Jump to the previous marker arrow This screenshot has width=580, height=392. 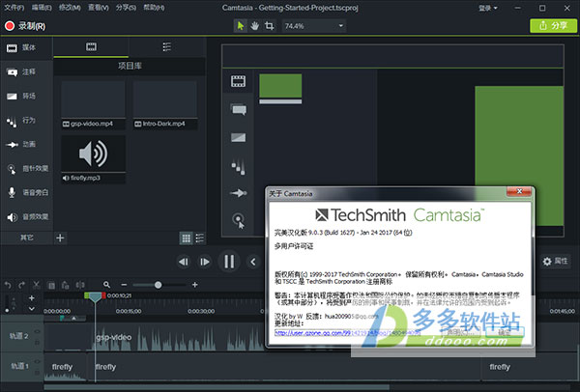point(253,262)
